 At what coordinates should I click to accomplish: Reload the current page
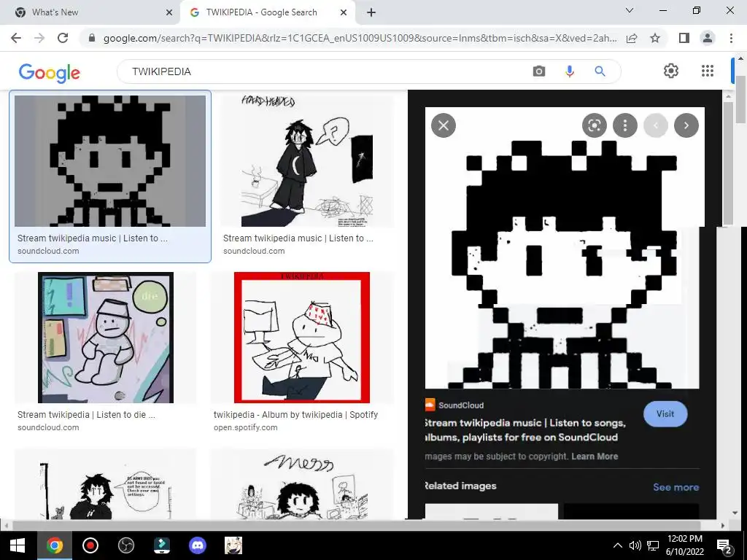[x=63, y=38]
